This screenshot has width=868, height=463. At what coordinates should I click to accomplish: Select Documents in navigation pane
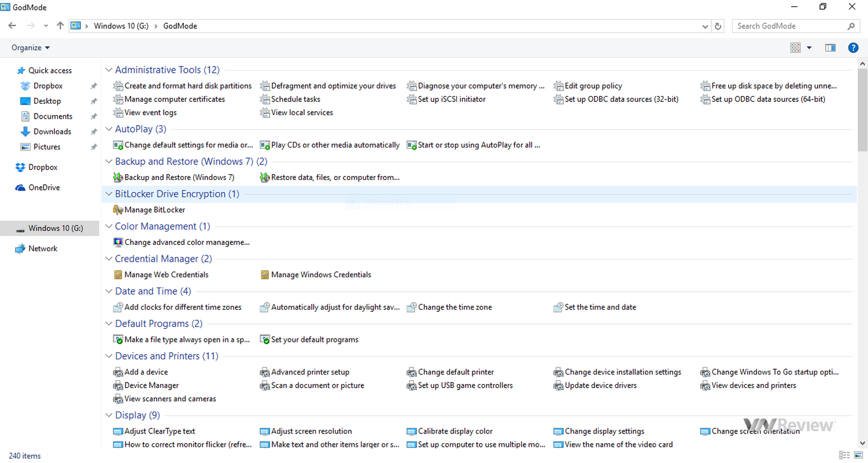(46, 116)
